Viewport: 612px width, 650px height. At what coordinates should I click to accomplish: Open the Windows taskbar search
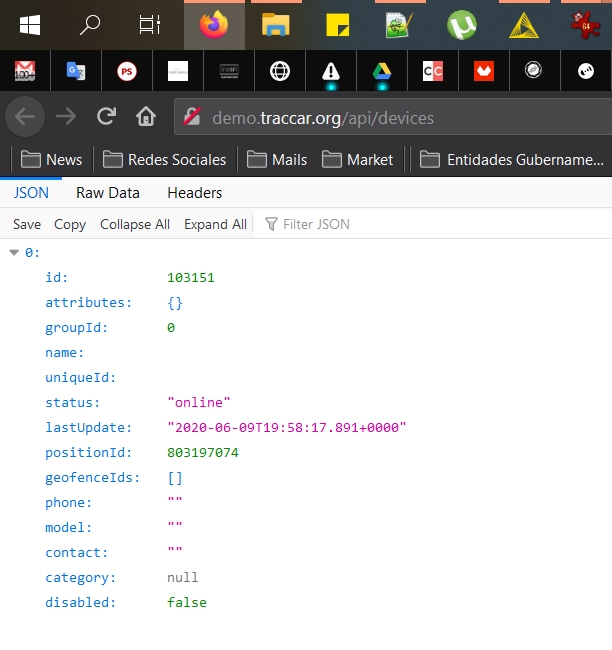pyautogui.click(x=90, y=25)
